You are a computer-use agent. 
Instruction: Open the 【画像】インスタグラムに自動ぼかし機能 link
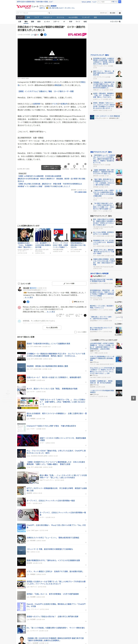coord(46,91)
